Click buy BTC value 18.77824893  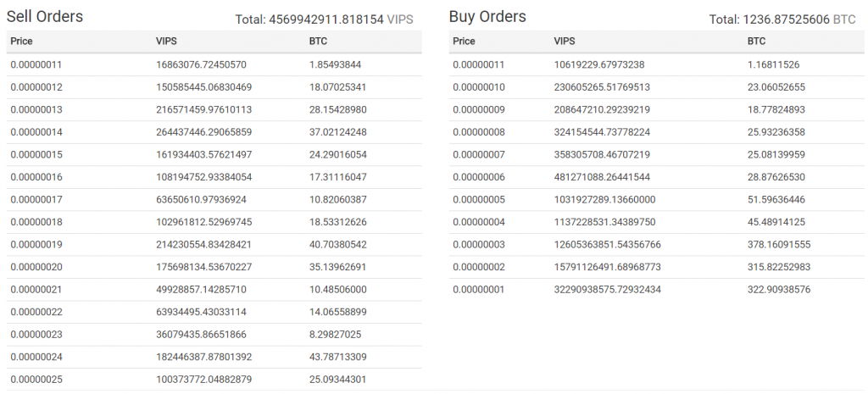[776, 109]
